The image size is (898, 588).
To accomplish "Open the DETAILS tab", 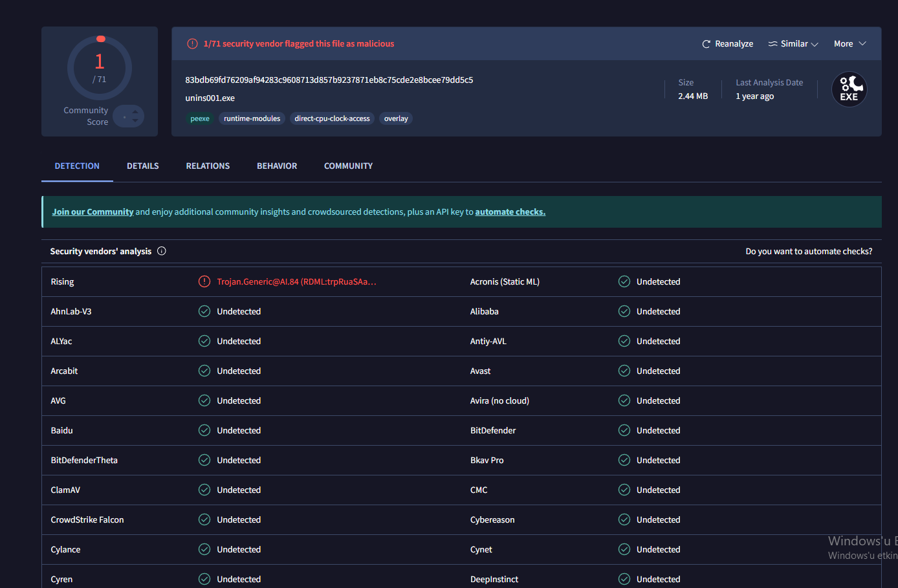I will click(143, 166).
